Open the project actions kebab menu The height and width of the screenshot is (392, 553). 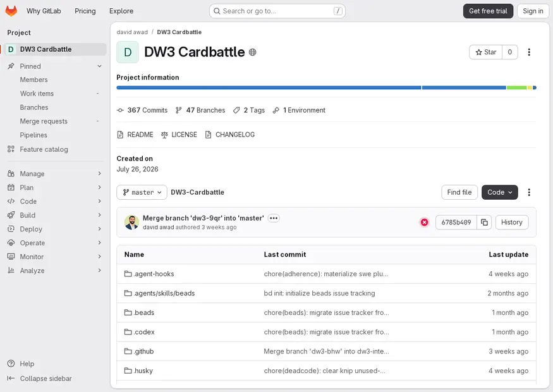[529, 52]
